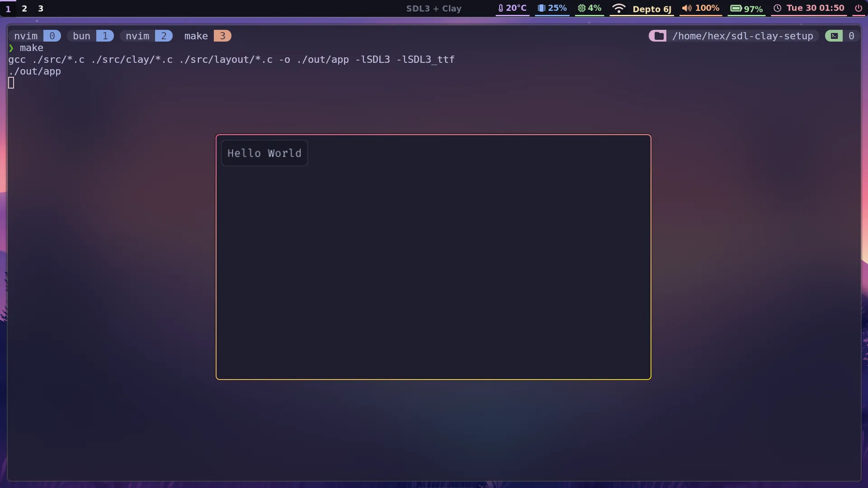Switch to workspace 1
868x488 pixels.
(8, 9)
